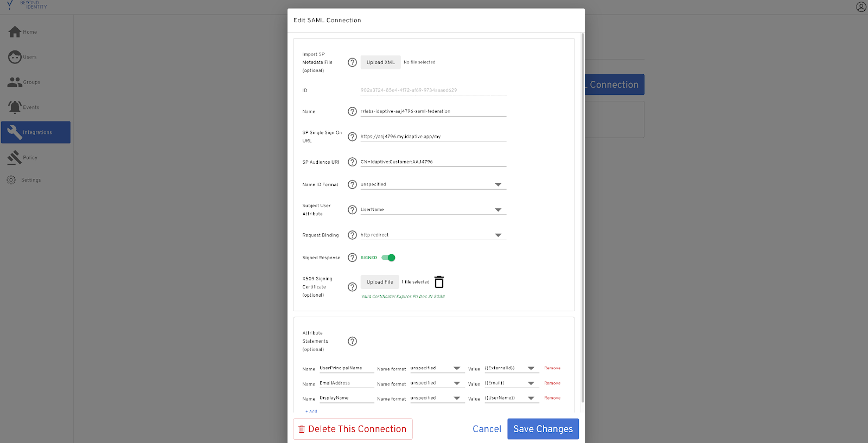The height and width of the screenshot is (443, 868).
Task: Click the '1 file selected' text
Action: 416,282
